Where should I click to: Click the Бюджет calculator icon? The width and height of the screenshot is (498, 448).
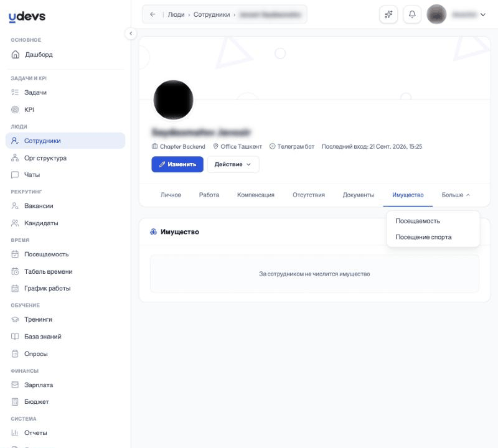(x=15, y=401)
